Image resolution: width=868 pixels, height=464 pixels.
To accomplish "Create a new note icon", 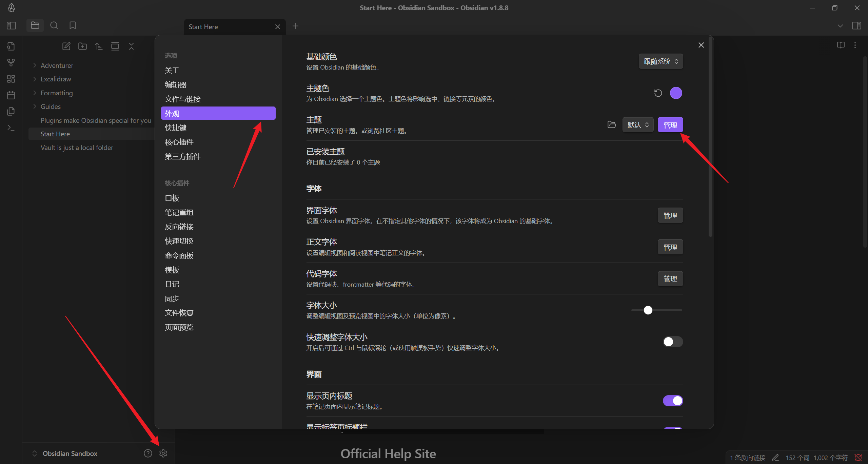I will tap(66, 46).
